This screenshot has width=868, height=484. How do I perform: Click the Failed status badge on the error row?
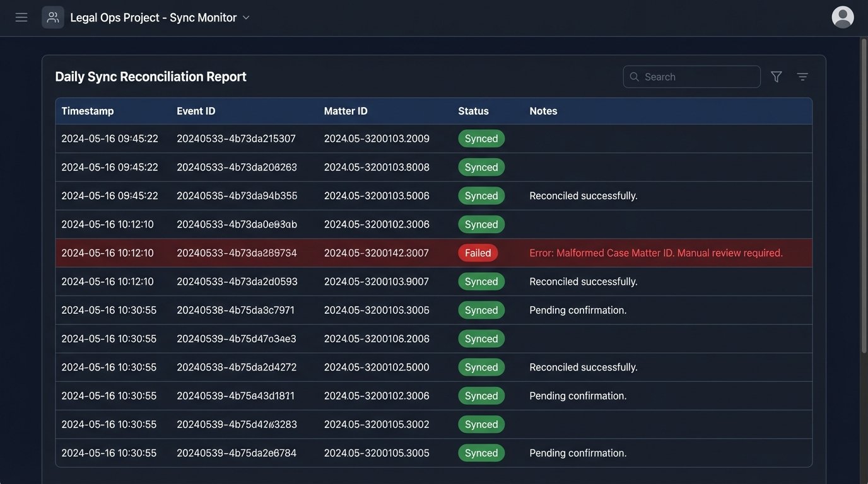(x=478, y=252)
